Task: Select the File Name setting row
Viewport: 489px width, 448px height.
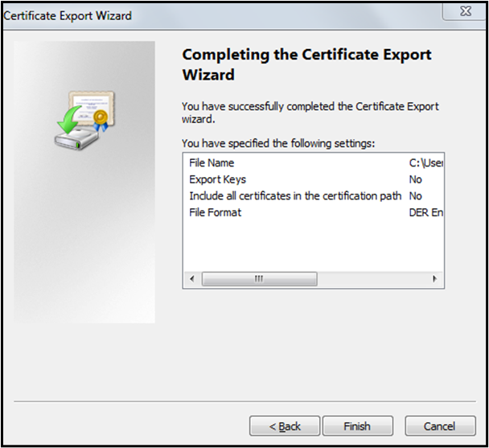Action: 212,163
